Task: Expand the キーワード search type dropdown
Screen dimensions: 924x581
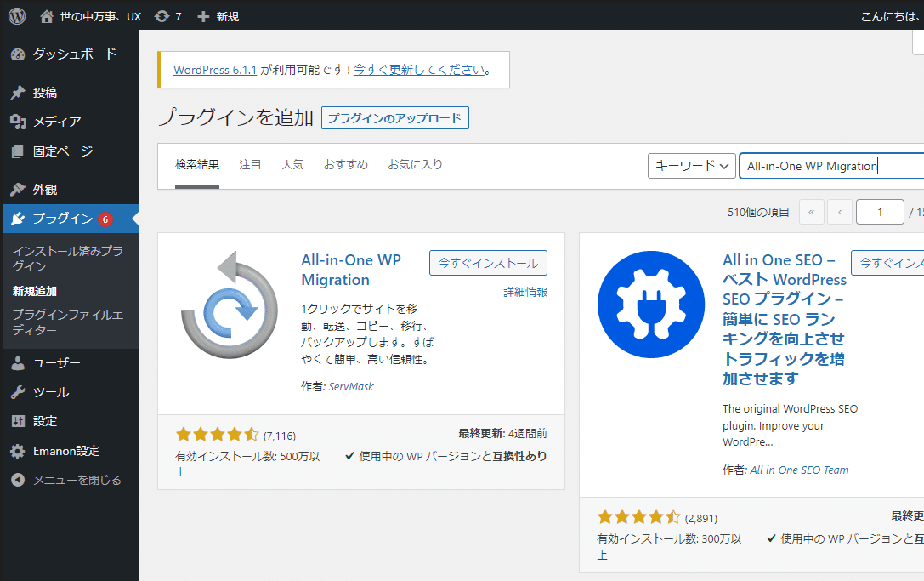Action: (692, 166)
